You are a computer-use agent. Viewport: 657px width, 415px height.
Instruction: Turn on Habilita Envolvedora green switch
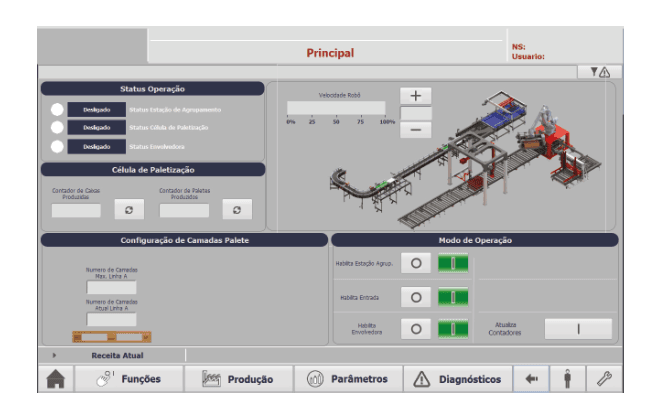(453, 329)
